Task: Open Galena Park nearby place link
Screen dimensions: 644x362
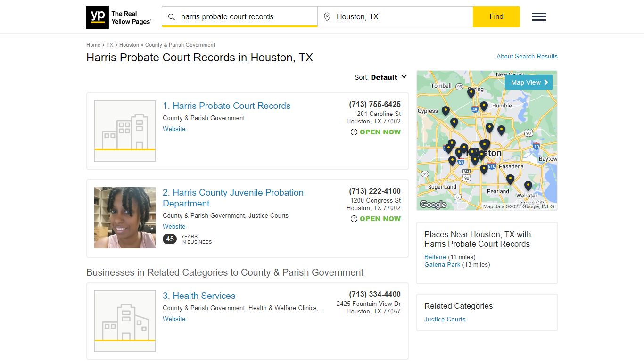Action: (442, 264)
